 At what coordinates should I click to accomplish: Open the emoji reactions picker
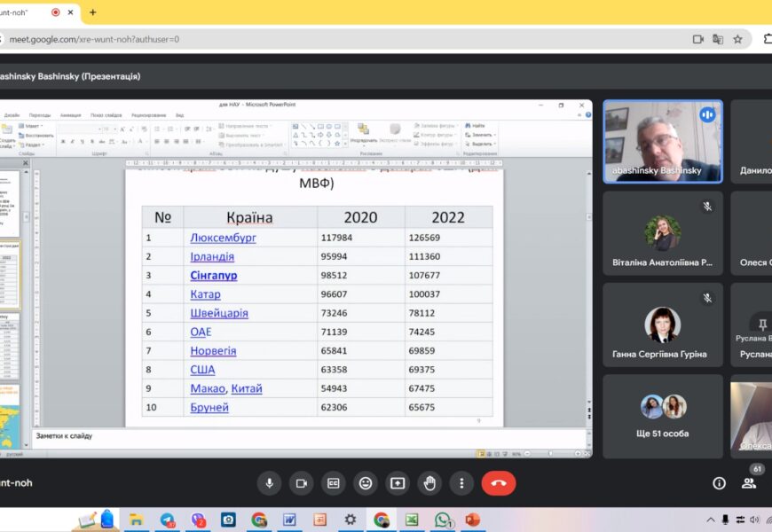(x=365, y=483)
